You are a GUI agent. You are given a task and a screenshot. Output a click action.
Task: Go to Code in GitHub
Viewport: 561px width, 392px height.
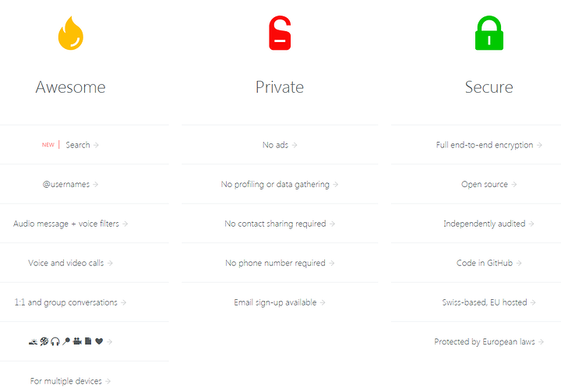(485, 263)
